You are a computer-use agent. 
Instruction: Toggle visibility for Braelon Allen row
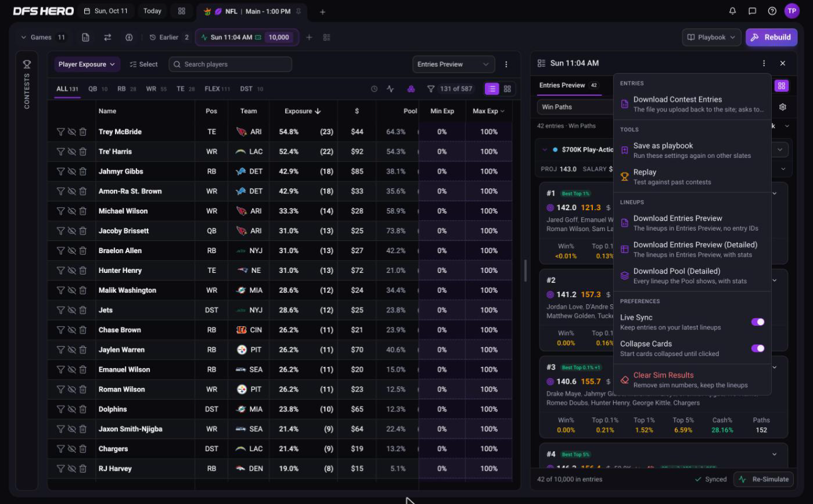[x=71, y=250]
